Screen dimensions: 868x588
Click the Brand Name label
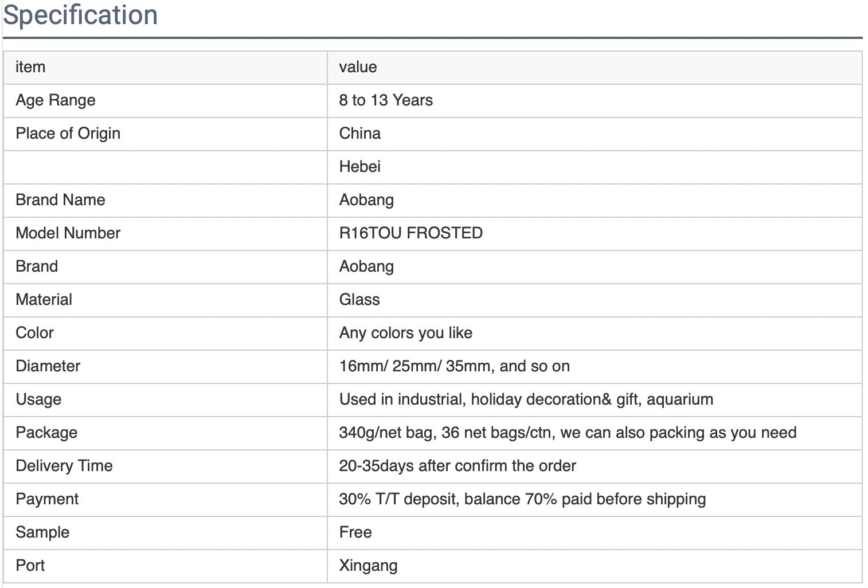point(60,200)
